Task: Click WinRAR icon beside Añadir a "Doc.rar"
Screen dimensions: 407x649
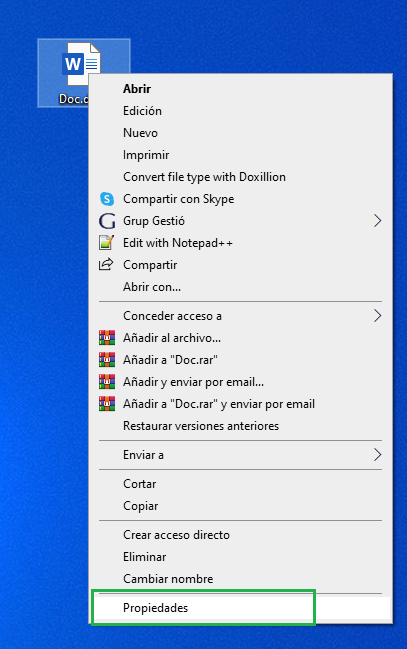Action: pyautogui.click(x=107, y=360)
